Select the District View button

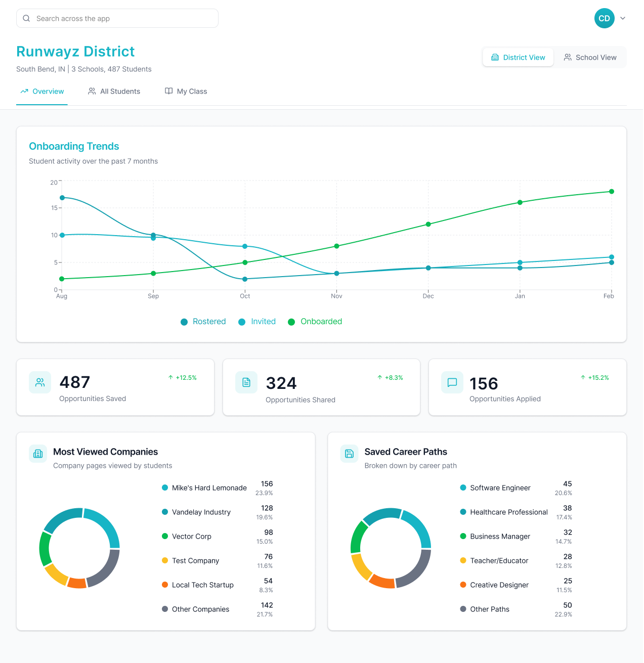click(x=518, y=58)
